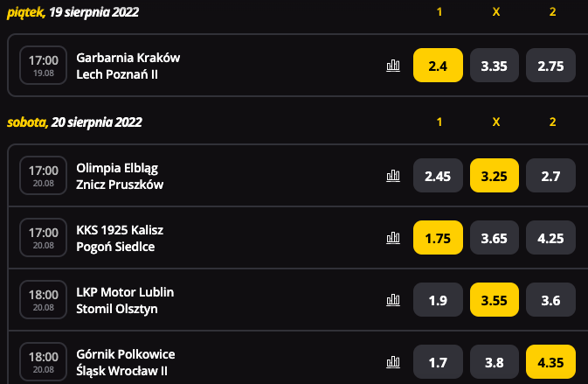Open statistics icon for Olimpia Elbląg match
The width and height of the screenshot is (588, 384).
tap(393, 175)
